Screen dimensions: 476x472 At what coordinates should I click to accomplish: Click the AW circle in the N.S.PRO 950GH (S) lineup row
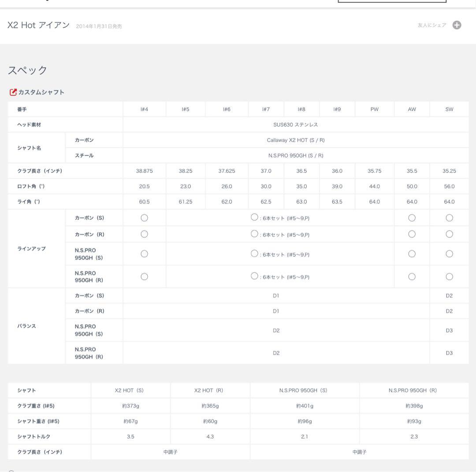(412, 254)
